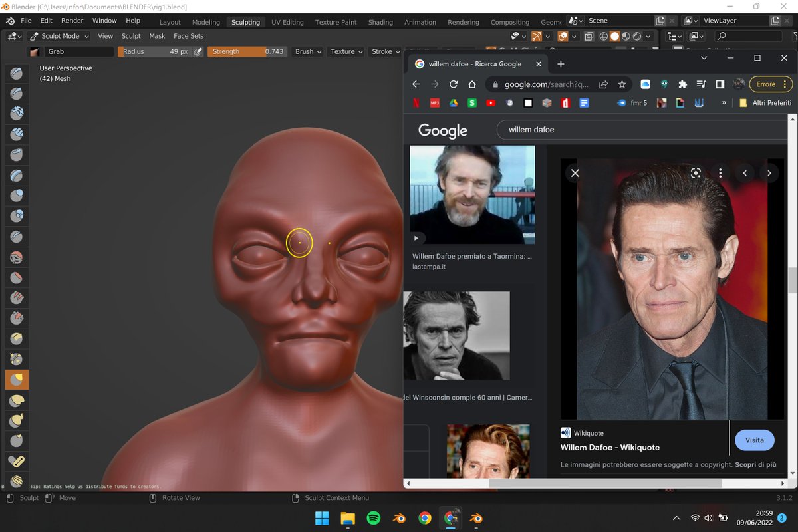Open the Face Sets menu
Viewport: 798px width, 532px height.
coord(188,36)
